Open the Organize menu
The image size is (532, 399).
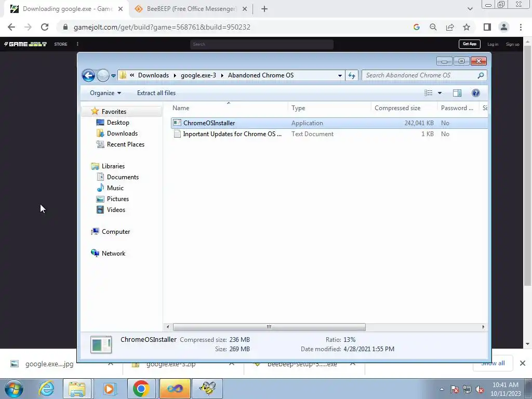[105, 93]
